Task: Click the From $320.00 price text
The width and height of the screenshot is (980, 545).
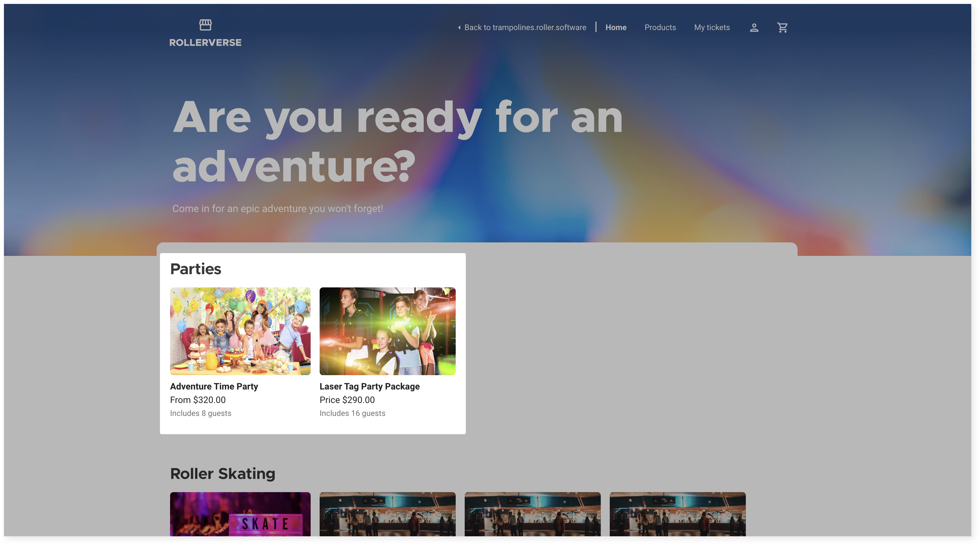Action: (197, 400)
